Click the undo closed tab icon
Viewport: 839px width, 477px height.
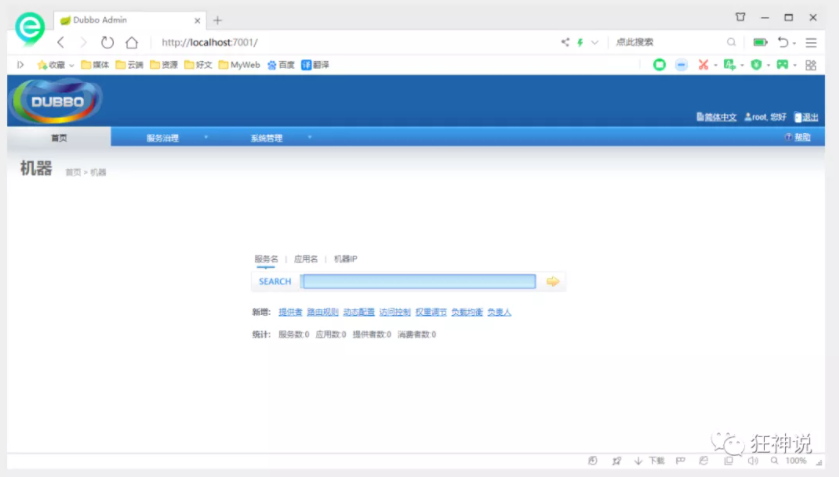tap(783, 42)
